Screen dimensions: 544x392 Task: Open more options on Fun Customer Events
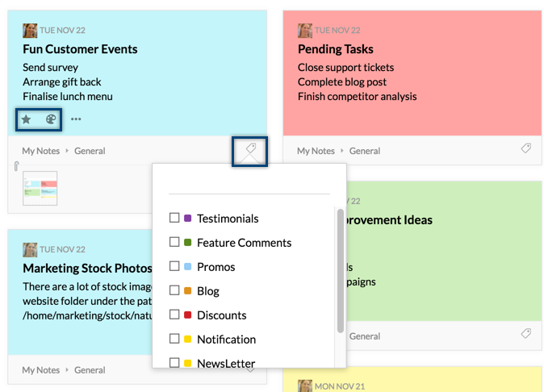pyautogui.click(x=76, y=119)
